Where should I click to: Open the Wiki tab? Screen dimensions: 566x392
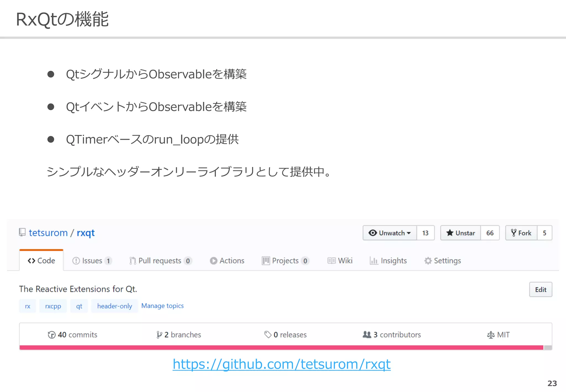(340, 261)
